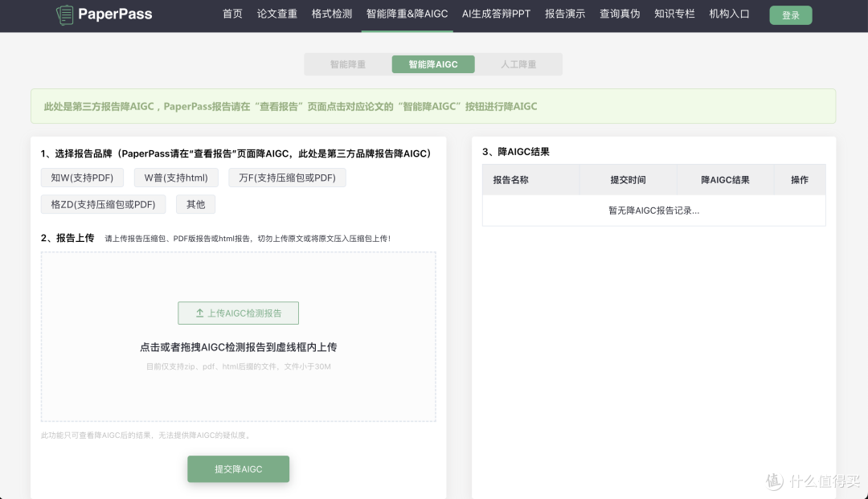Viewport: 868px width, 499px height.
Task: Click the 3、降AIGC结果 heading
Action: 515,152
